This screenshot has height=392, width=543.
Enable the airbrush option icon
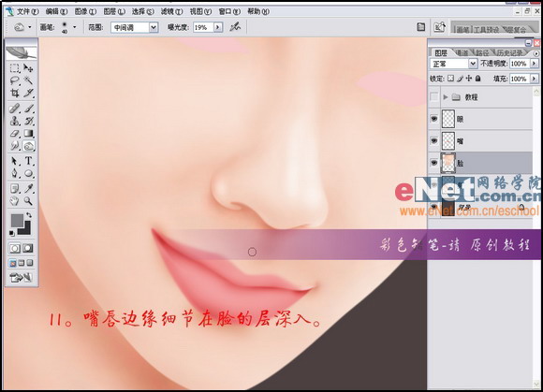tap(235, 26)
